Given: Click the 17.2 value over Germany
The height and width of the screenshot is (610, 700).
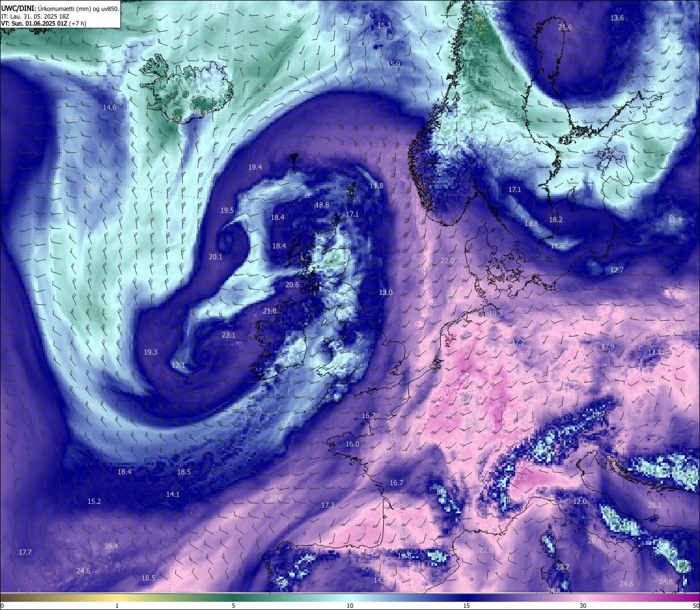Looking at the screenshot, I should pos(517,342).
